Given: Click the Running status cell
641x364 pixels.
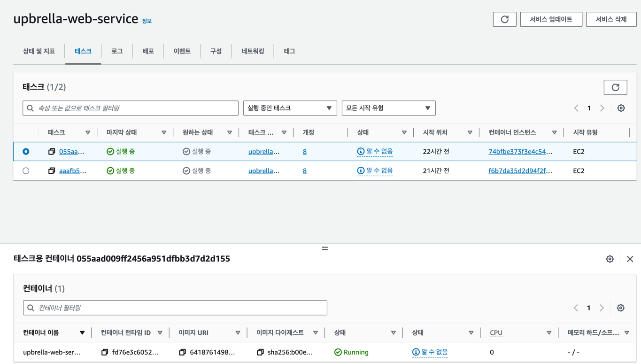Looking at the screenshot, I should [351, 352].
